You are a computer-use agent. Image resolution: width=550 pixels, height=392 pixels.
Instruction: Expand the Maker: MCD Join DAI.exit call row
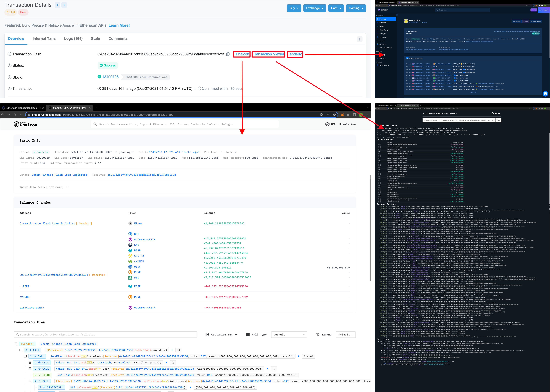coord(30,369)
